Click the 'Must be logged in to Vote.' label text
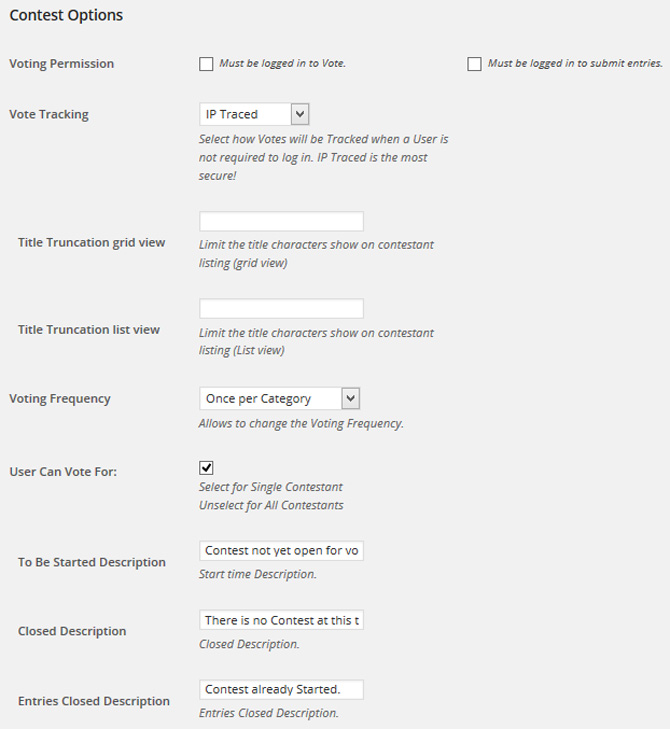Image resolution: width=670 pixels, height=729 pixels. pos(283,63)
